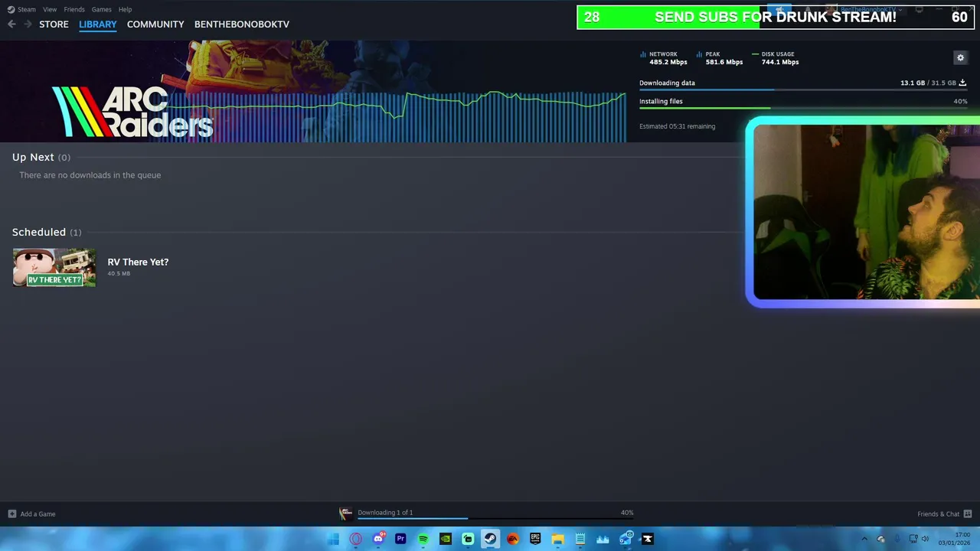Click the DISK USAGE 744.1 Mbps stat
The height and width of the screenshot is (551, 980).
click(x=776, y=58)
